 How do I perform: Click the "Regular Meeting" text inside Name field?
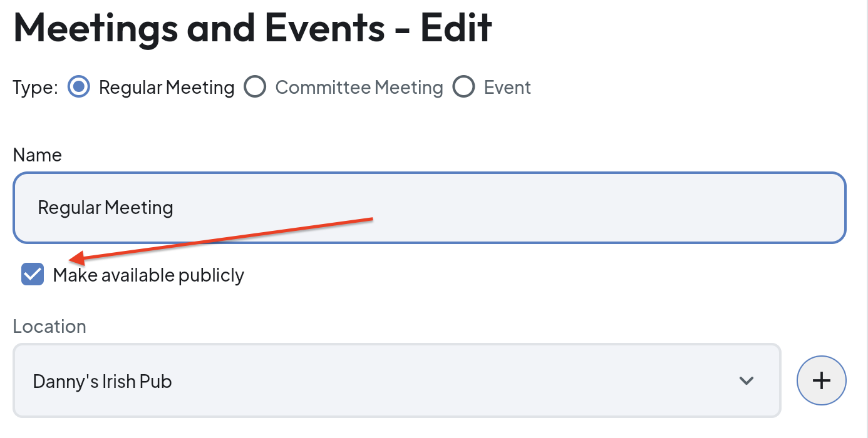(x=105, y=207)
